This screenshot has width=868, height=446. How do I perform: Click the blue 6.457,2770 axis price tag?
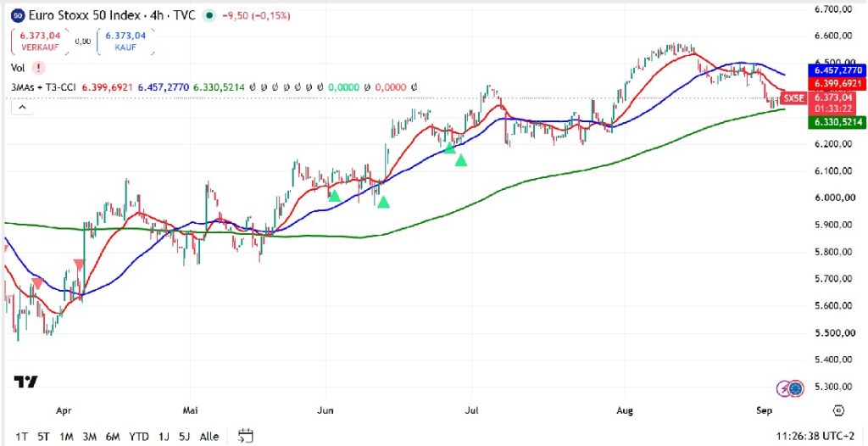click(x=837, y=70)
